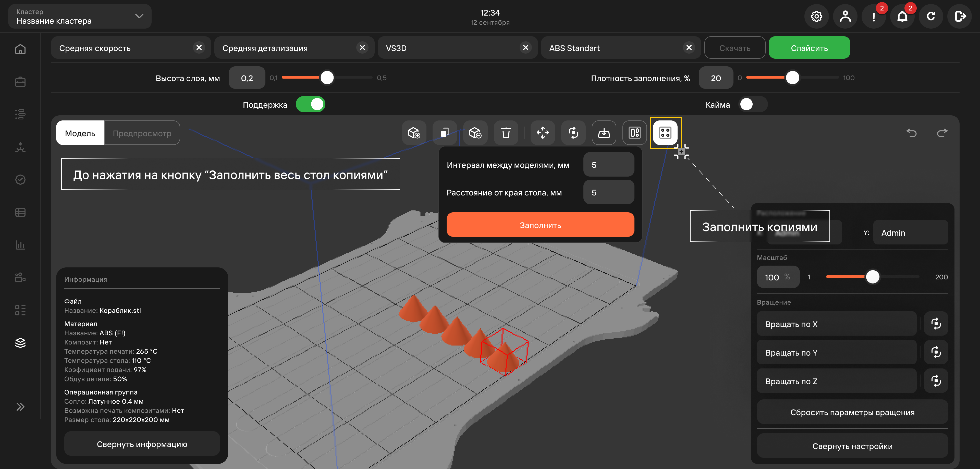Image resolution: width=980 pixels, height=469 pixels.
Task: Click the logout icon
Action: coord(960,16)
